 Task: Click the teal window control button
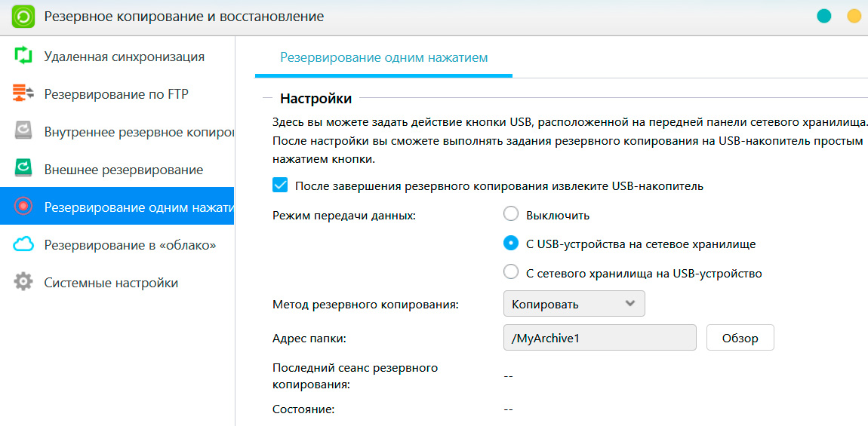click(823, 16)
